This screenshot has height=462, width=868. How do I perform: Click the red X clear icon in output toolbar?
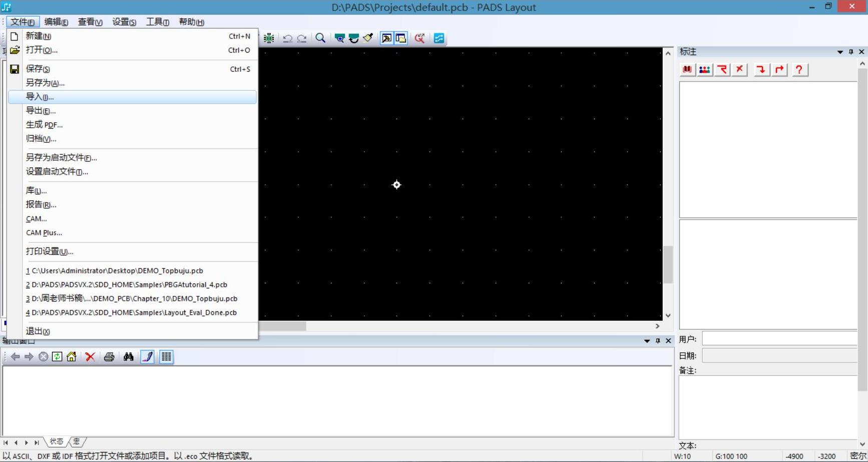[x=90, y=356]
